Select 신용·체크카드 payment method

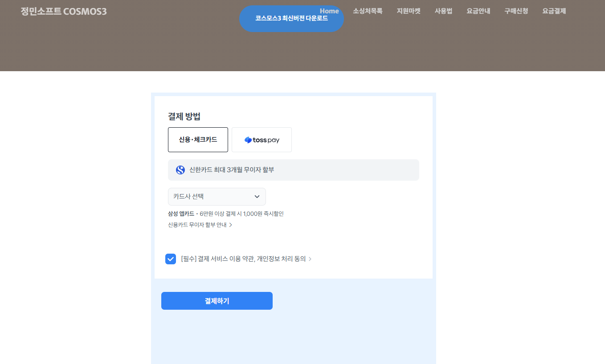pos(198,140)
